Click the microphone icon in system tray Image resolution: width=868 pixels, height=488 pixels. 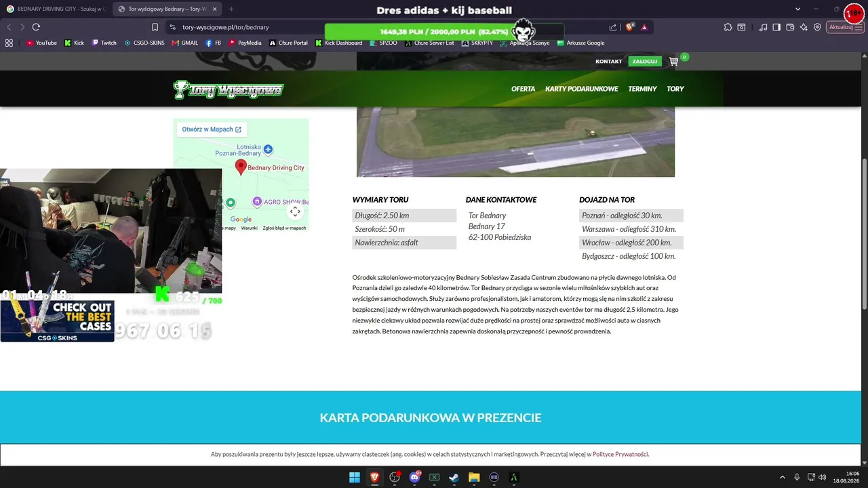(797, 477)
